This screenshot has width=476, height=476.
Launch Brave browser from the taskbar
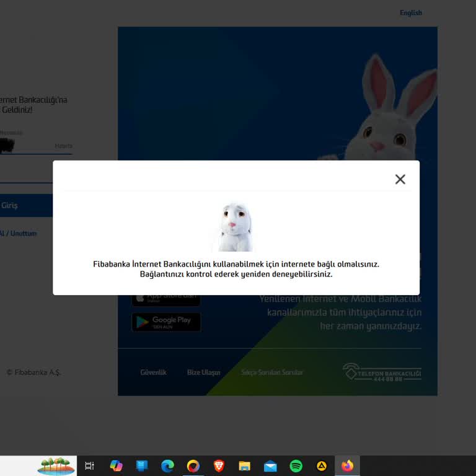point(219,465)
